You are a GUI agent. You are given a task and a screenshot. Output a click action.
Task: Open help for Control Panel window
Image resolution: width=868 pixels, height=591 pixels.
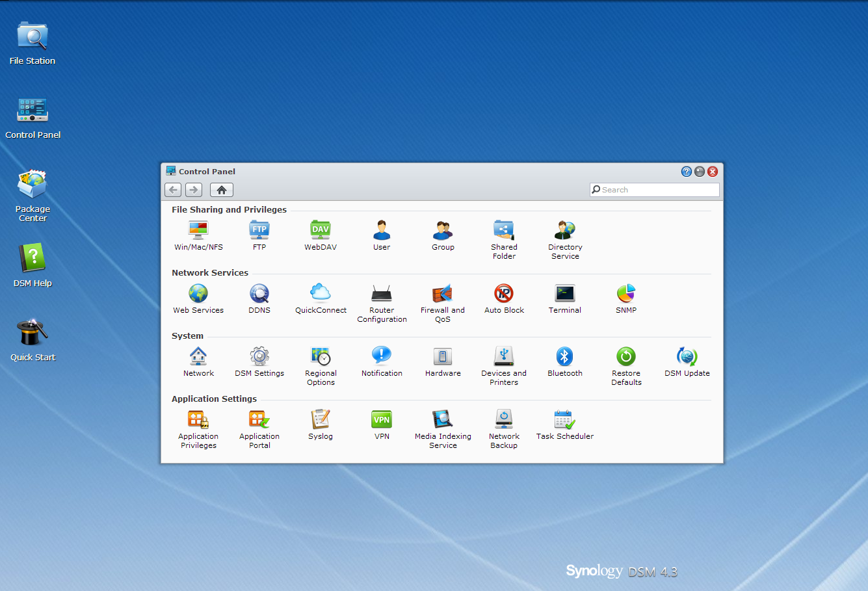(x=687, y=172)
